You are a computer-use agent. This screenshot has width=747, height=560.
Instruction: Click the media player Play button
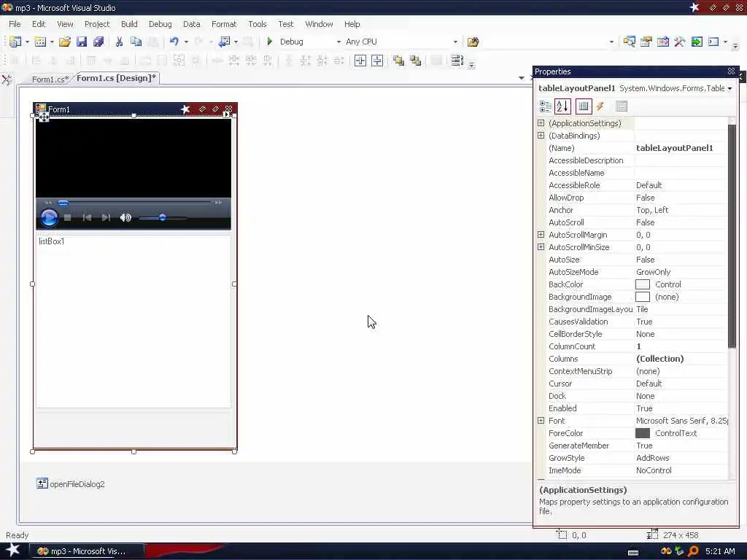(49, 218)
